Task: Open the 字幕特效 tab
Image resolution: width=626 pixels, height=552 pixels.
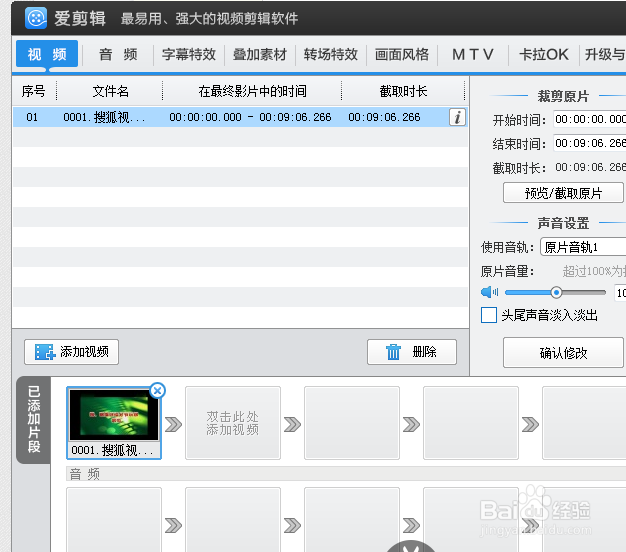Action: (x=189, y=54)
